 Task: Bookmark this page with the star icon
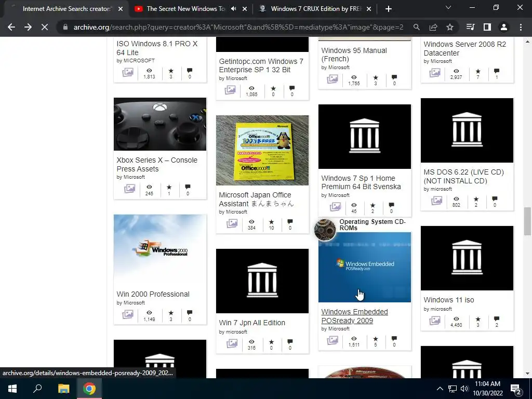pos(450,27)
